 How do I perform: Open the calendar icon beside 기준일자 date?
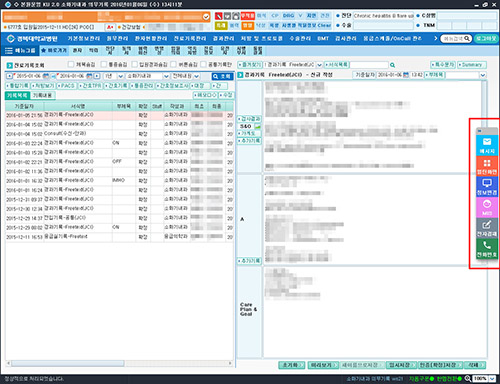coord(406,75)
